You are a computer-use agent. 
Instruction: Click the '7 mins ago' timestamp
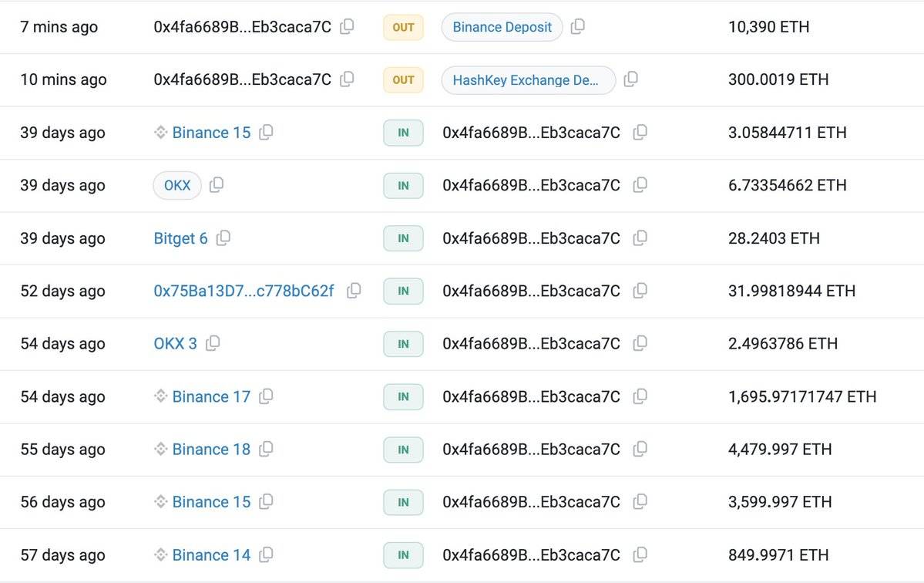click(x=59, y=27)
